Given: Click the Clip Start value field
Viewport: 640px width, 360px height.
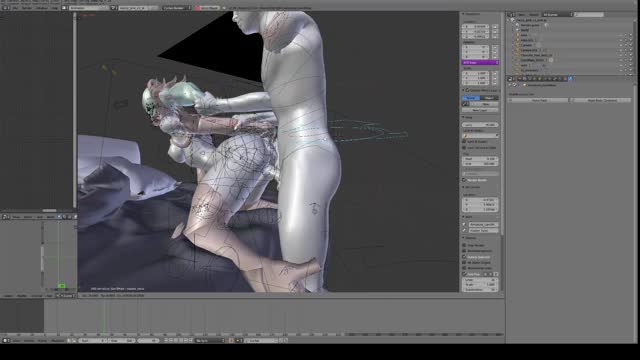Looking at the screenshot, I should pos(480,159).
